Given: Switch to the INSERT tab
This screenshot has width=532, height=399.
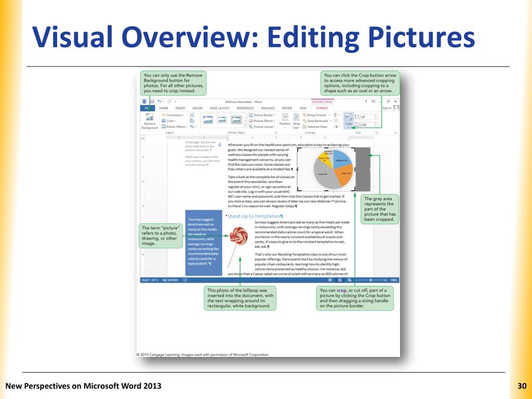Looking at the screenshot, I should [x=180, y=108].
